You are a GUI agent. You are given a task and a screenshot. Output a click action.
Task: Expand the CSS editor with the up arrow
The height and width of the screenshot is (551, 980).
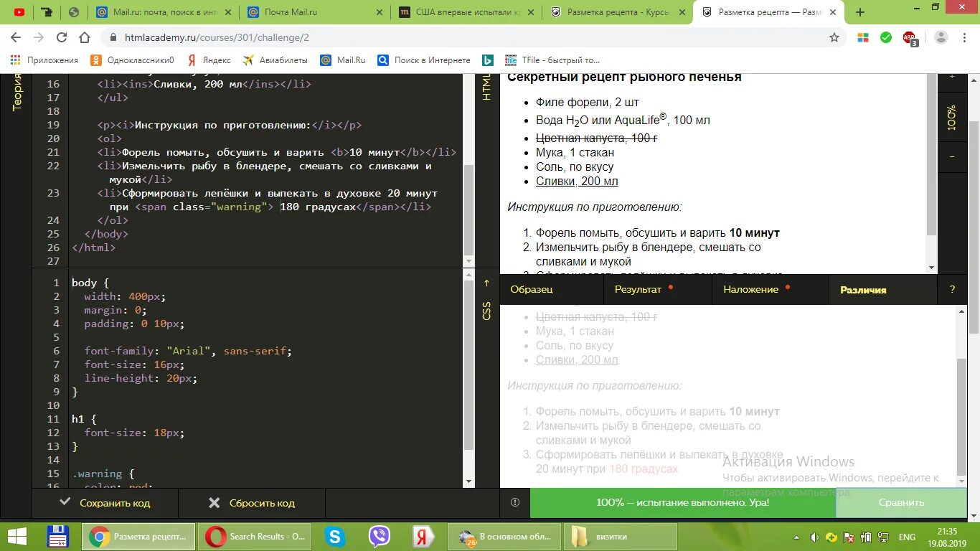coord(486,283)
